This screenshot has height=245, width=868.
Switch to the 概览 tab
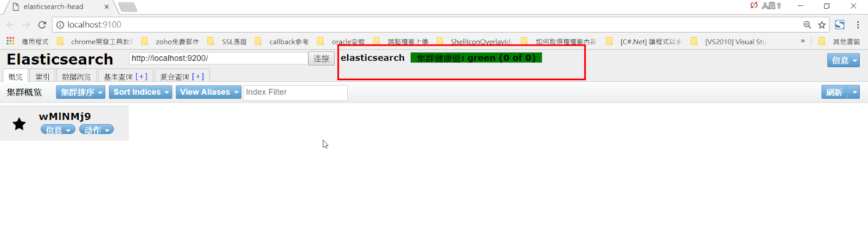[x=15, y=76]
